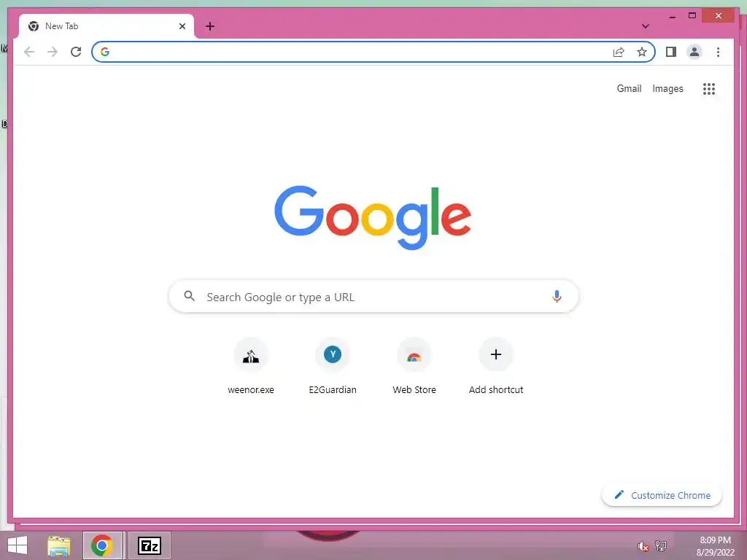Open Gmail link
This screenshot has height=560, width=747.
pyautogui.click(x=629, y=88)
